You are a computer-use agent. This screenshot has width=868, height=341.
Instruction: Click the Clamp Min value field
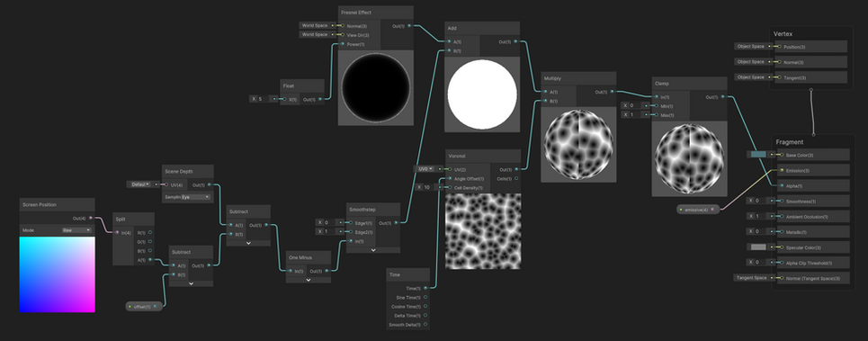coord(636,105)
